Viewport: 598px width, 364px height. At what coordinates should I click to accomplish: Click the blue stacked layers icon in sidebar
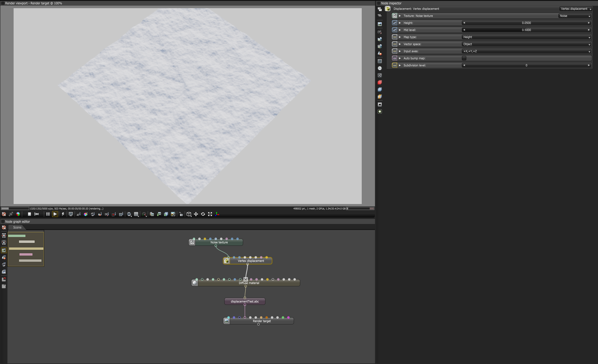tap(380, 90)
